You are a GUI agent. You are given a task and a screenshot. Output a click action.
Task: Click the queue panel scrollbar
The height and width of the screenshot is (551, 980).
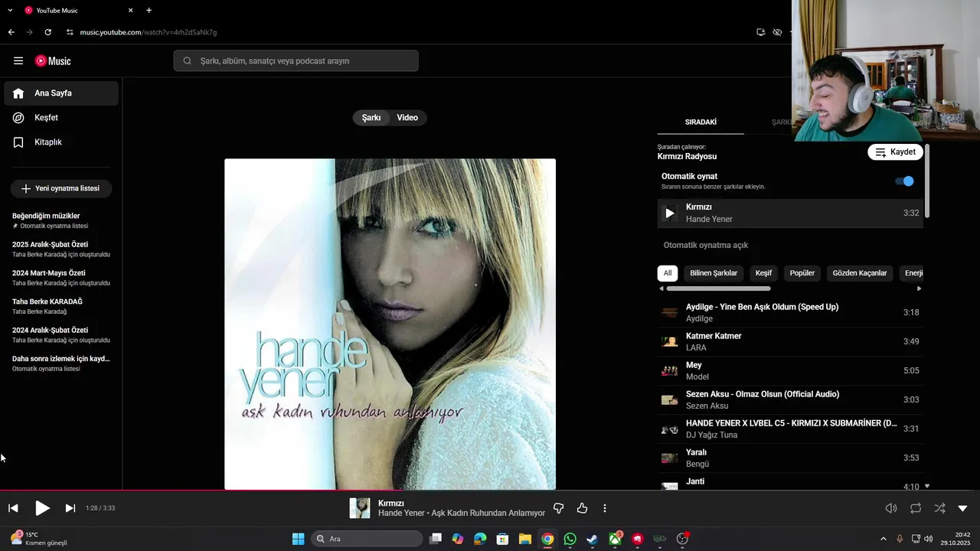pyautogui.click(x=926, y=181)
